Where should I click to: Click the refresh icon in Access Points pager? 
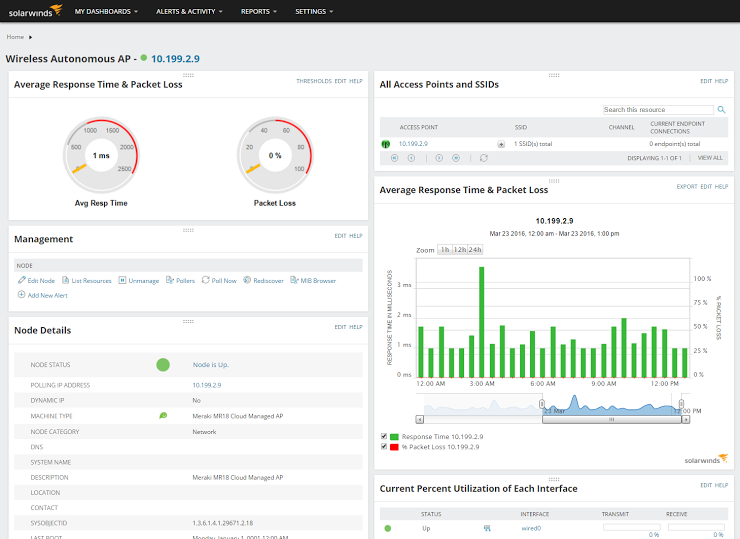coord(484,158)
